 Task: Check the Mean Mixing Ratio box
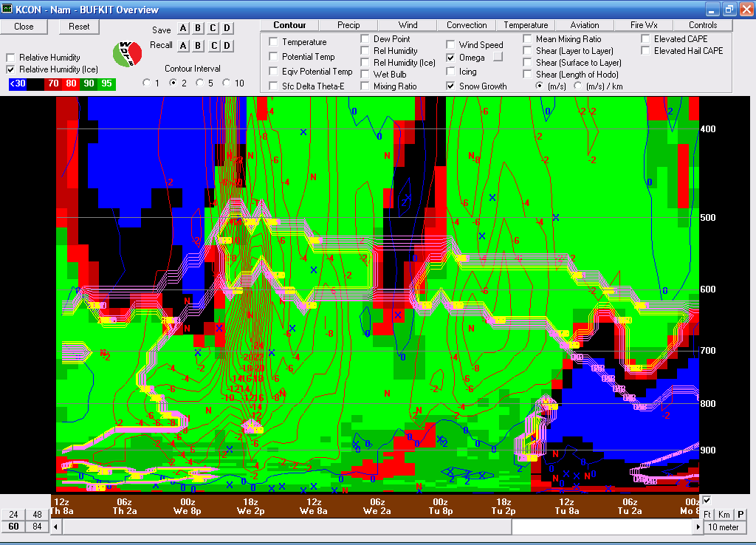[527, 38]
